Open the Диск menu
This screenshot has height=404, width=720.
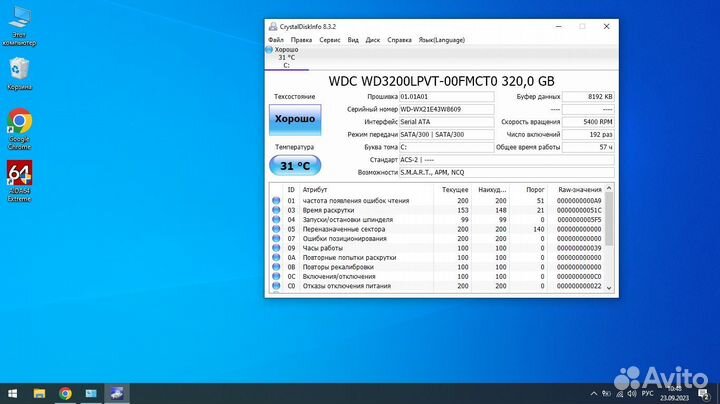click(372, 40)
